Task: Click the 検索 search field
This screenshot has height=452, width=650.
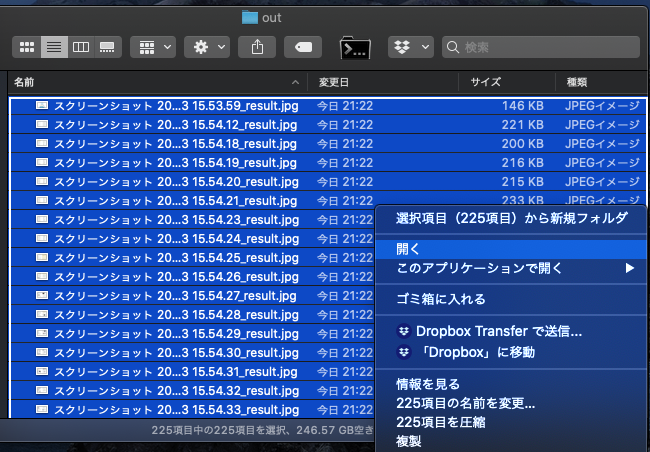Action: coord(541,47)
